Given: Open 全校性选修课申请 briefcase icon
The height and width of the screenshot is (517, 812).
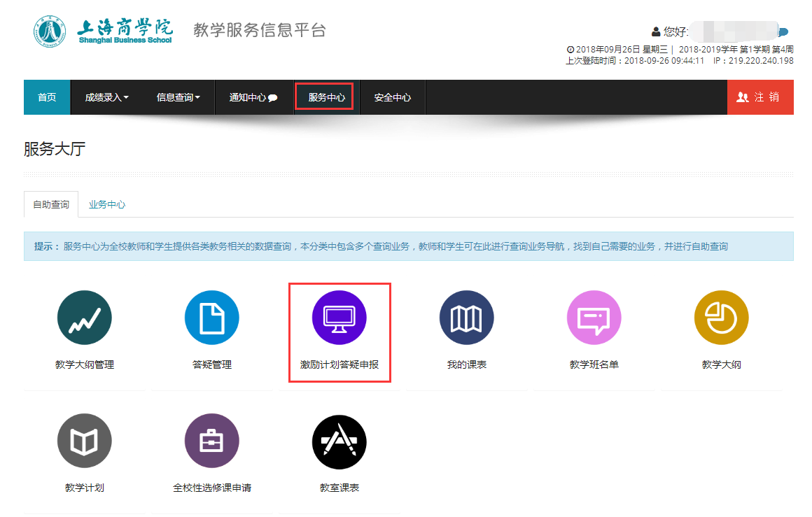Looking at the screenshot, I should pyautogui.click(x=211, y=441).
